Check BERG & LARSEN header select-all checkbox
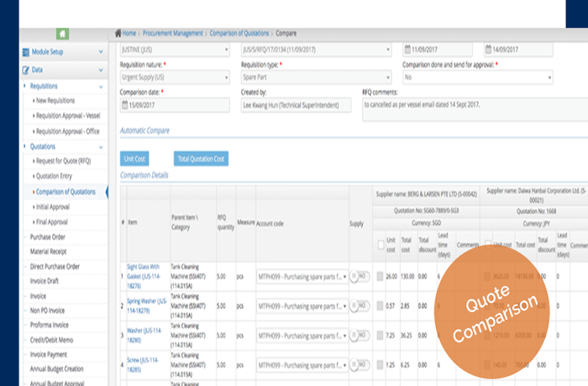This screenshot has height=386, width=588. coord(381,245)
